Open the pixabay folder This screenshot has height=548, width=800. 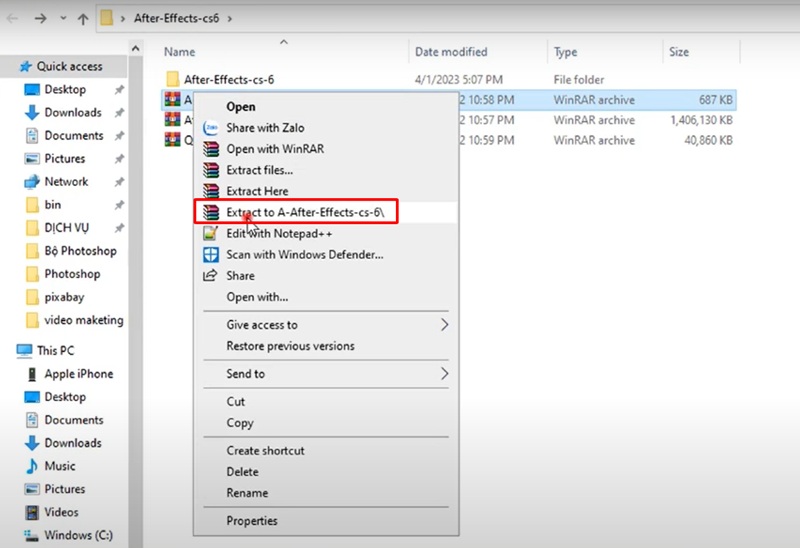click(x=64, y=297)
